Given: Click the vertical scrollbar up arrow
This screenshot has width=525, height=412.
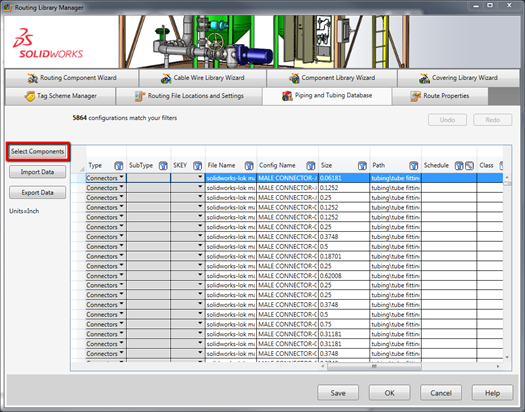Looking at the screenshot, I should (507, 177).
